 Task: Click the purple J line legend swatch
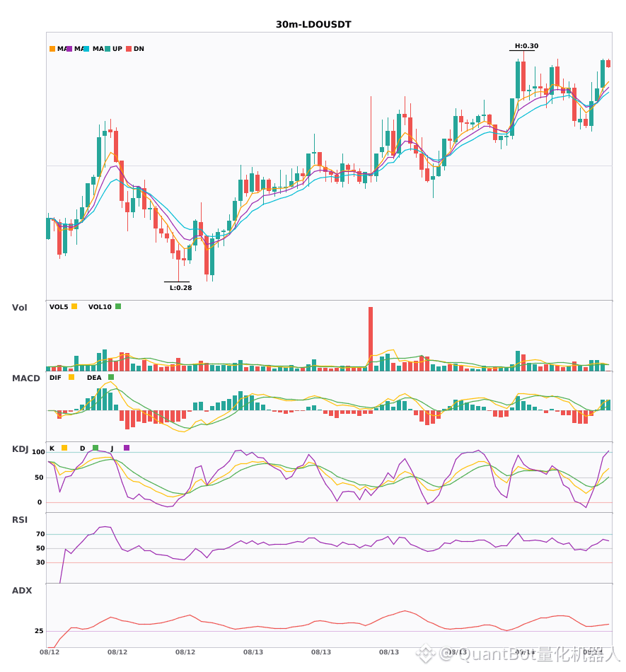127,448
